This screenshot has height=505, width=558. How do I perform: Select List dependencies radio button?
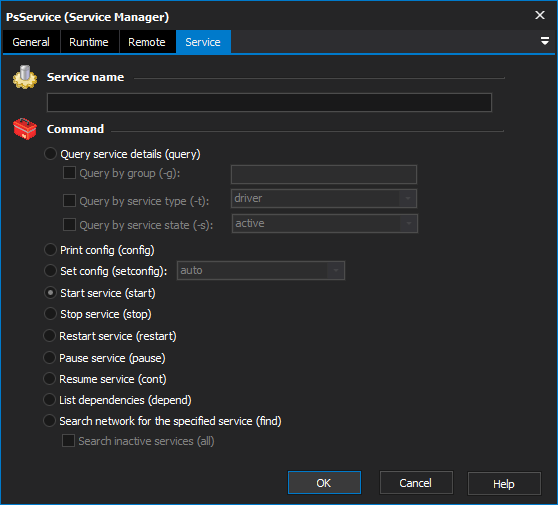pos(49,400)
